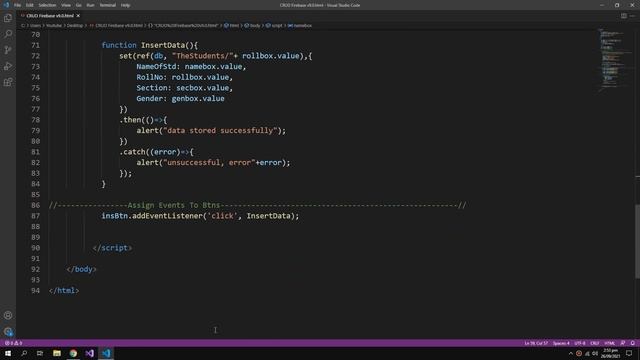
Task: Click the closing </script> tag
Action: (112, 248)
